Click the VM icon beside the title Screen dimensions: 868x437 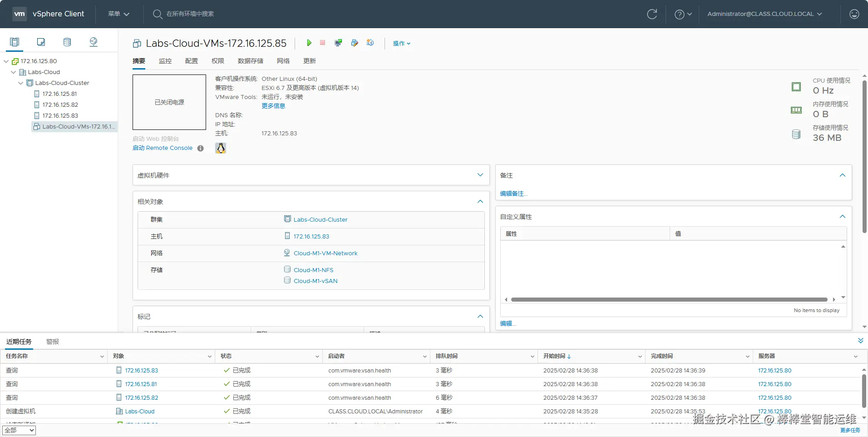pos(137,44)
